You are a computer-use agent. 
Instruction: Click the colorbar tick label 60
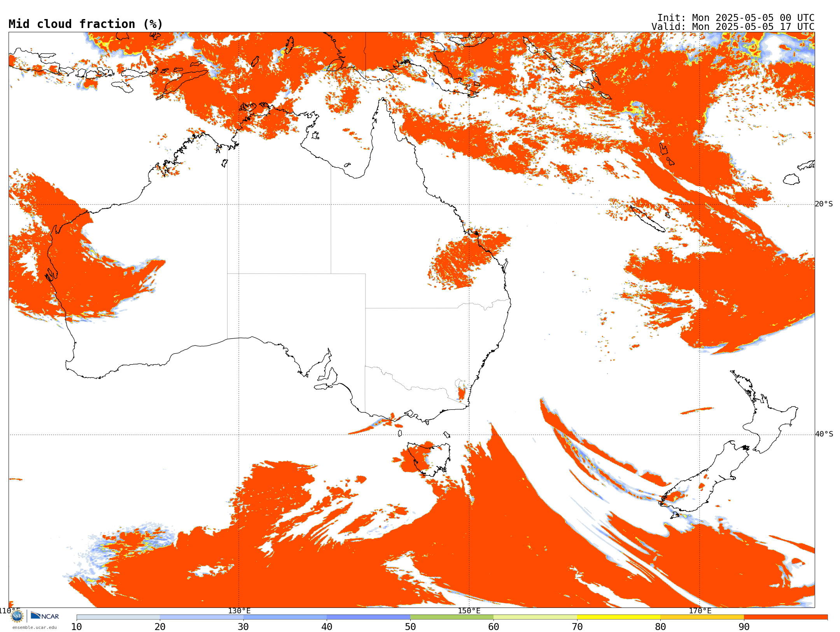pos(493,627)
